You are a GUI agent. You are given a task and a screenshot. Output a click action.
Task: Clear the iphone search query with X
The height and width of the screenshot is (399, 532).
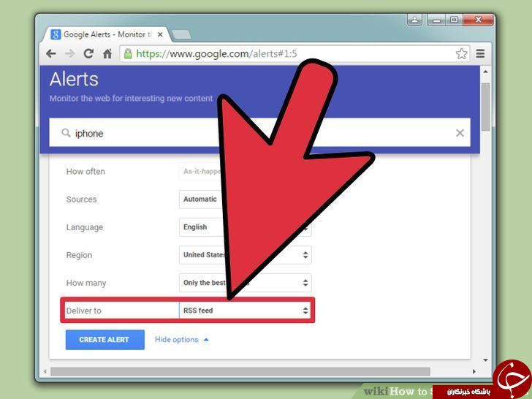[x=460, y=133]
